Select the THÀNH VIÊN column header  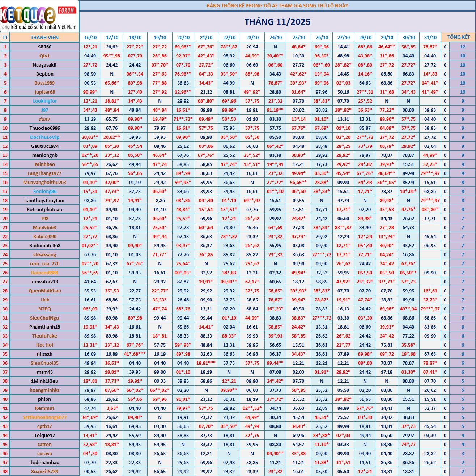[x=44, y=37]
